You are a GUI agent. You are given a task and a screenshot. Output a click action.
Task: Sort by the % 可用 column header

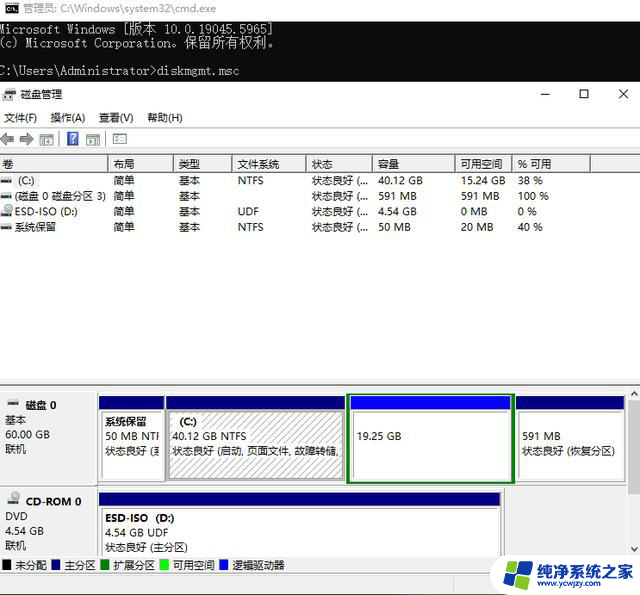pyautogui.click(x=551, y=164)
